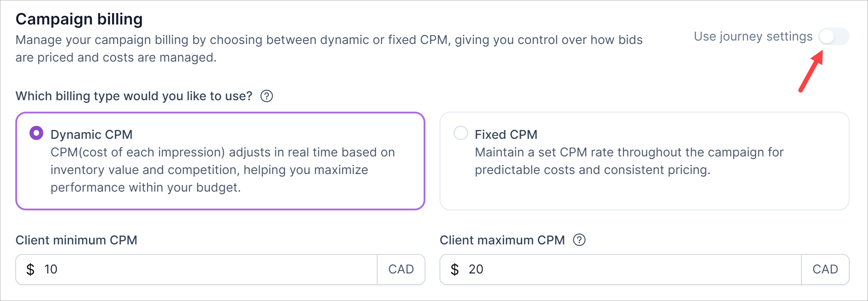Image resolution: width=868 pixels, height=301 pixels.
Task: Click the "Fixed CPM" option title
Action: tap(506, 135)
